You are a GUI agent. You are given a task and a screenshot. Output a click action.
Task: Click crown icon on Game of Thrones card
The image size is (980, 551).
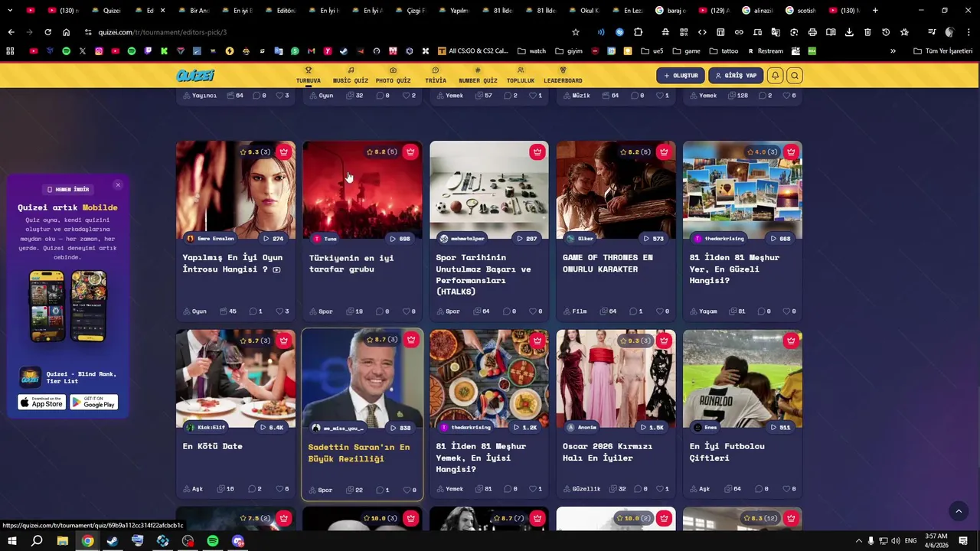click(x=664, y=152)
